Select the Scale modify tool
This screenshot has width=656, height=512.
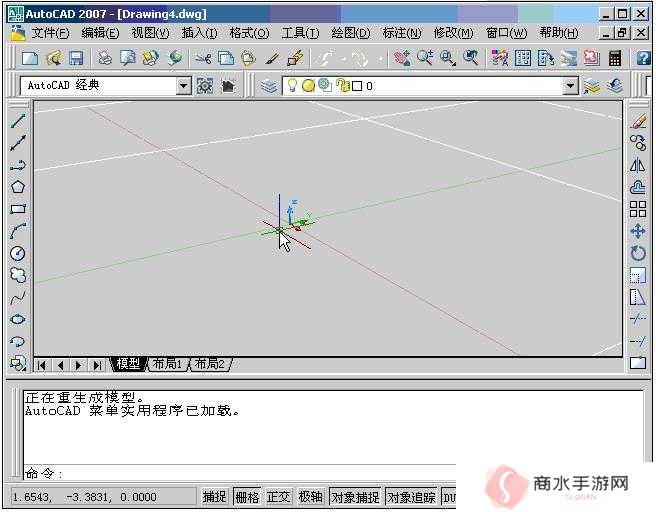pyautogui.click(x=638, y=275)
